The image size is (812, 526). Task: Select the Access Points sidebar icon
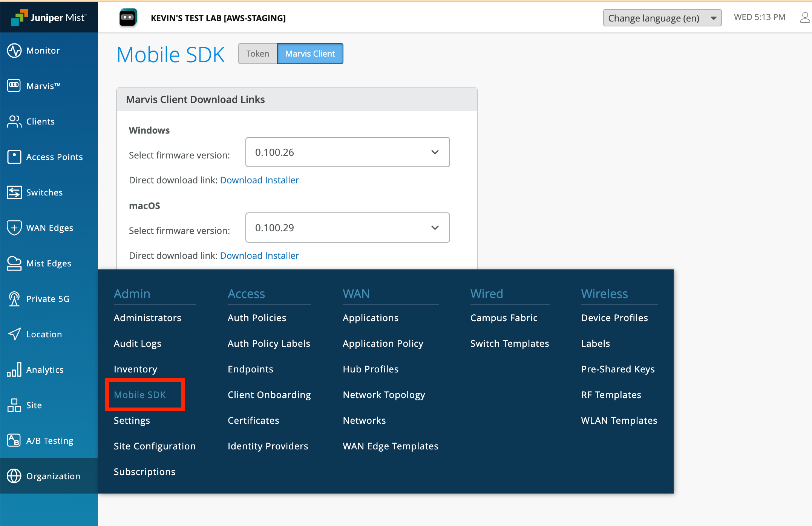click(14, 157)
